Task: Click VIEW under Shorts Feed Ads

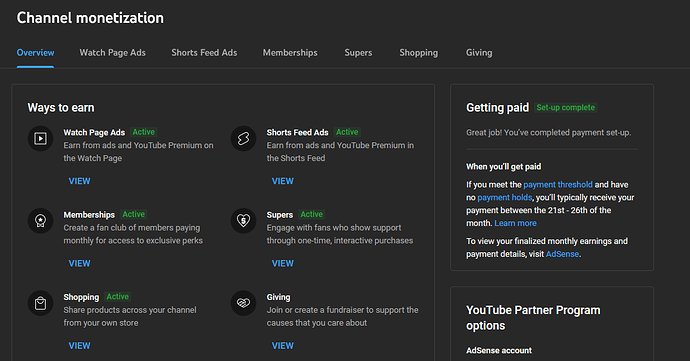Action: click(283, 181)
